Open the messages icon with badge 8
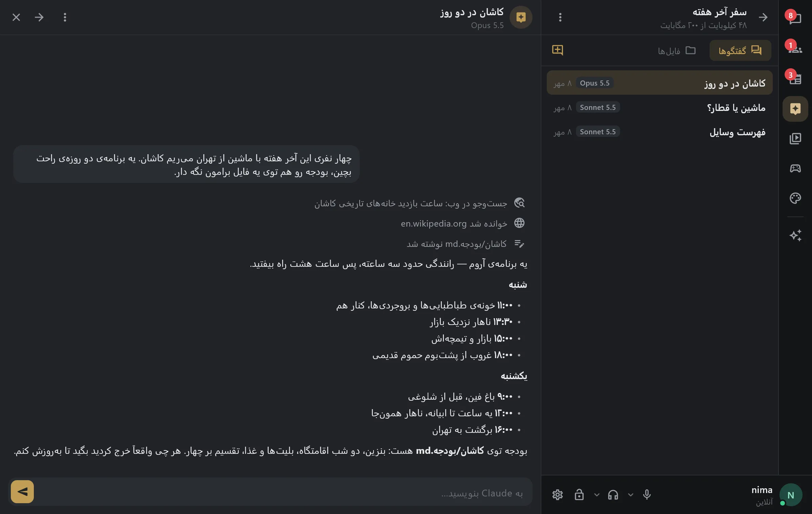Screen dimensions: 812x514 point(795,18)
